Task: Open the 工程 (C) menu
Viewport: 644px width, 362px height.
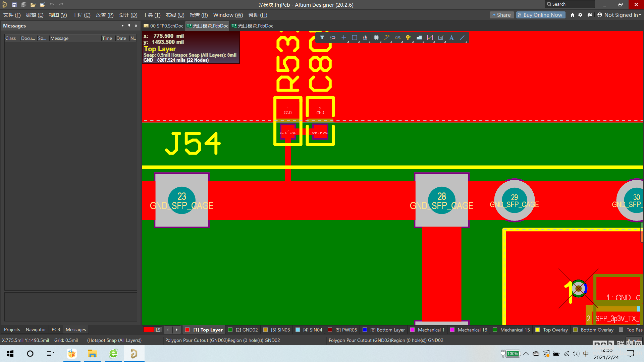Action: [x=82, y=15]
